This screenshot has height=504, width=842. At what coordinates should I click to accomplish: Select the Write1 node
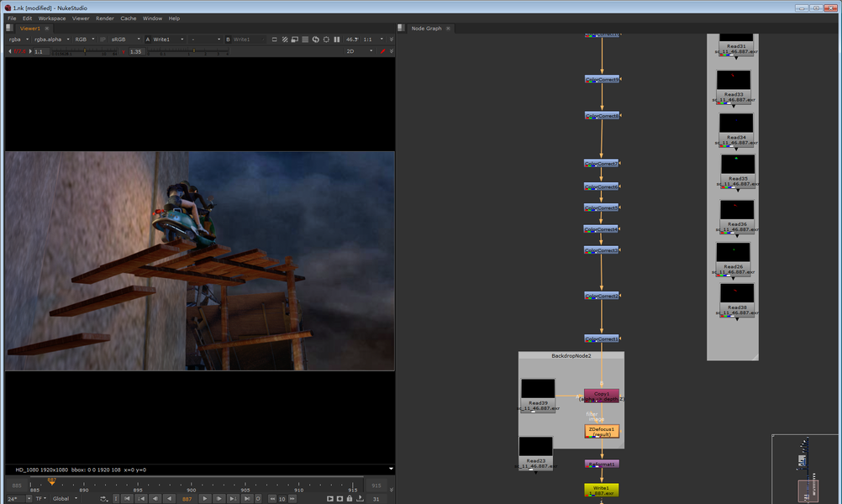pyautogui.click(x=602, y=491)
